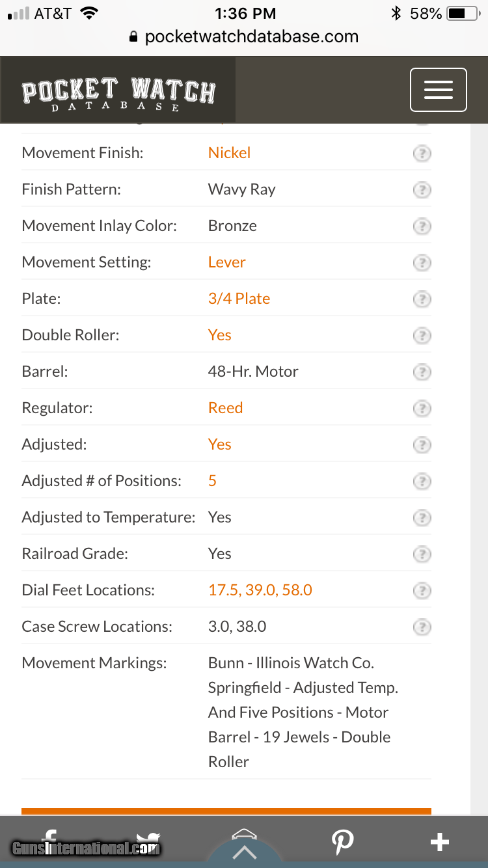Click the Adjusted Yes link

coord(219,444)
